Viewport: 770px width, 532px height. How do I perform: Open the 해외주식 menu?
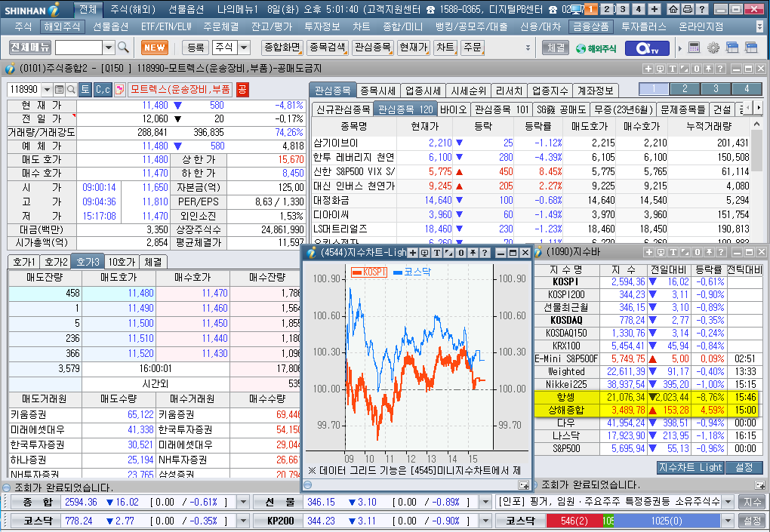tap(61, 26)
